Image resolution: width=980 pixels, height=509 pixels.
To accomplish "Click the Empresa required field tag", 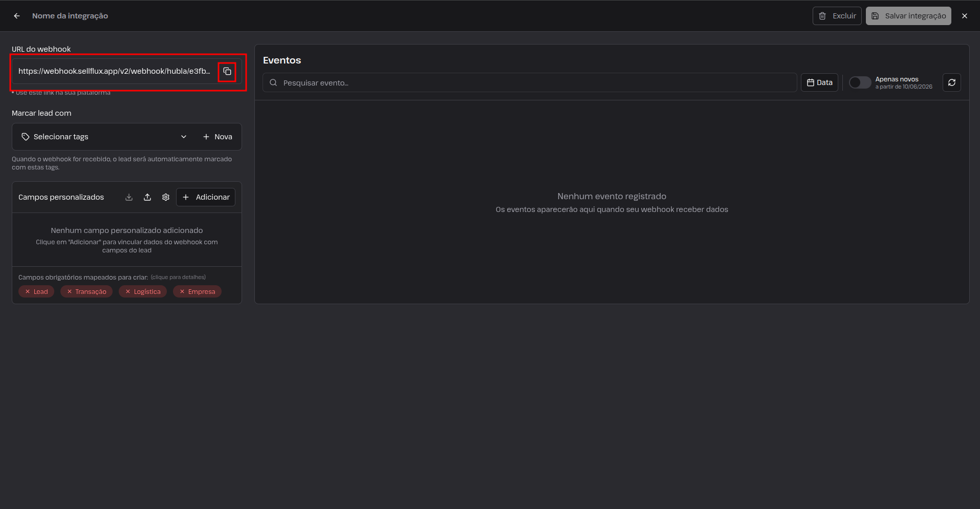I will (197, 291).
